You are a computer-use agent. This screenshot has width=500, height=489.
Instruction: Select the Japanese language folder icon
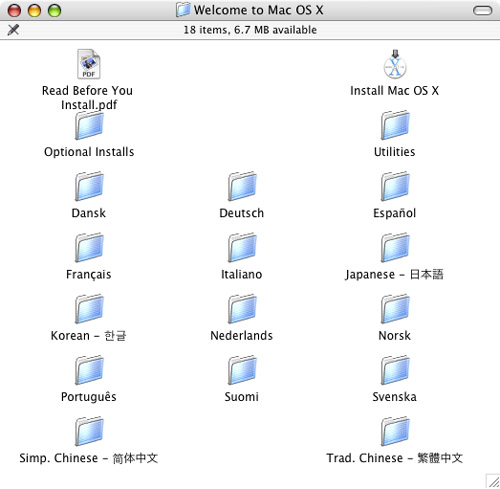395,247
